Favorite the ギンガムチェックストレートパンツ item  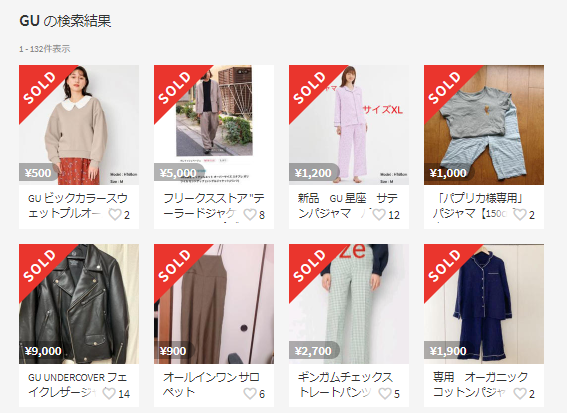point(385,393)
